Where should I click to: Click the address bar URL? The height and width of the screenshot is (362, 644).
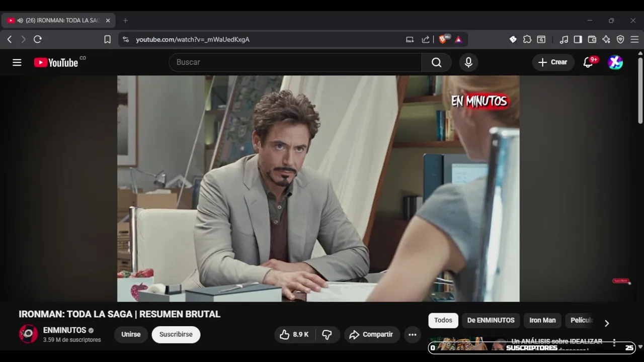click(x=193, y=39)
